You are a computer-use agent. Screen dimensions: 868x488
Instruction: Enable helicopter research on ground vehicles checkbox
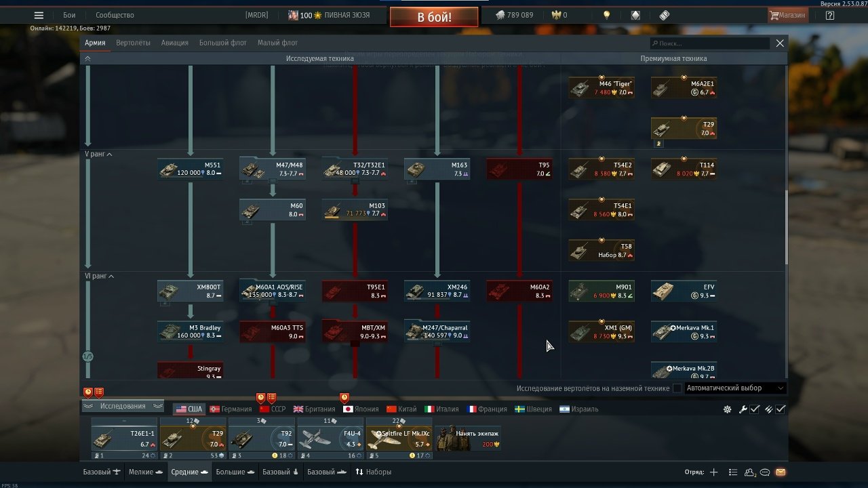coord(677,388)
